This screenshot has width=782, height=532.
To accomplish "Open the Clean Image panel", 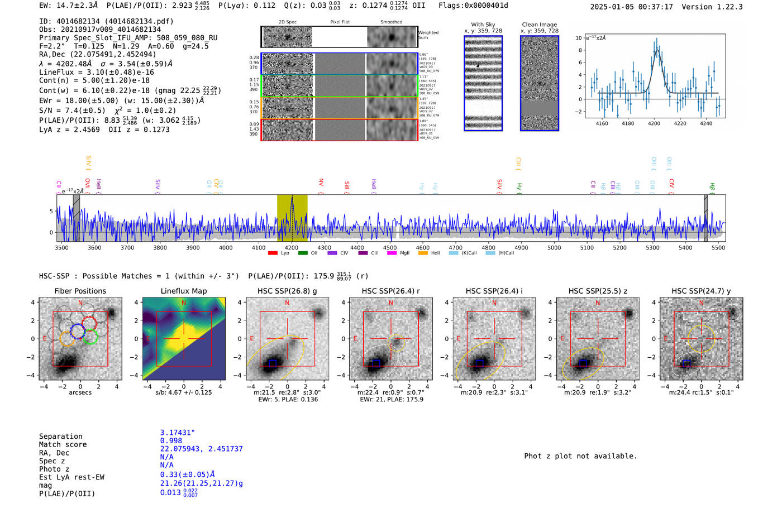I will click(540, 83).
